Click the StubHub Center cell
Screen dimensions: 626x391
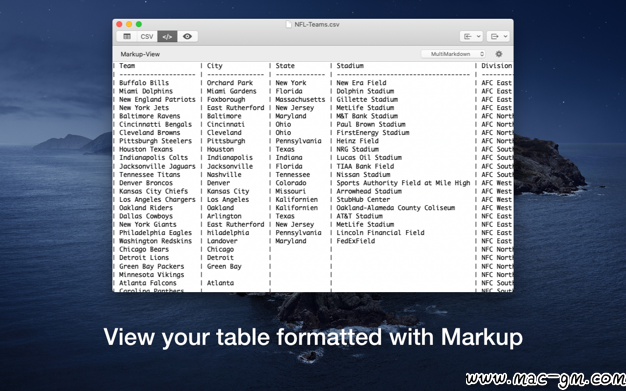click(363, 200)
